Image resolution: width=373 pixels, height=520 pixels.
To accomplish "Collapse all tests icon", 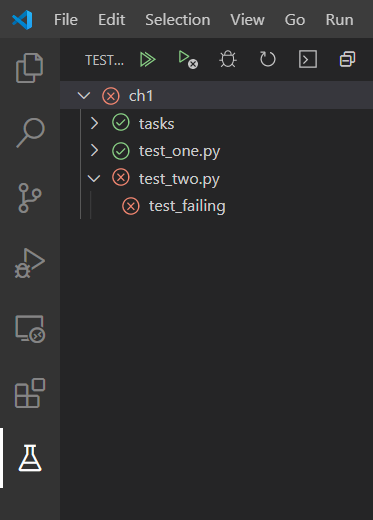I will tap(347, 60).
